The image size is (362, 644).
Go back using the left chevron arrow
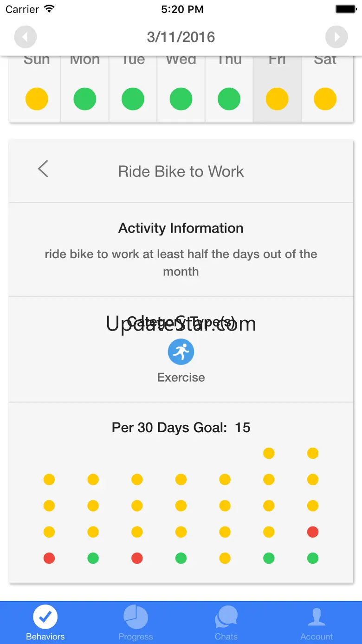43,169
